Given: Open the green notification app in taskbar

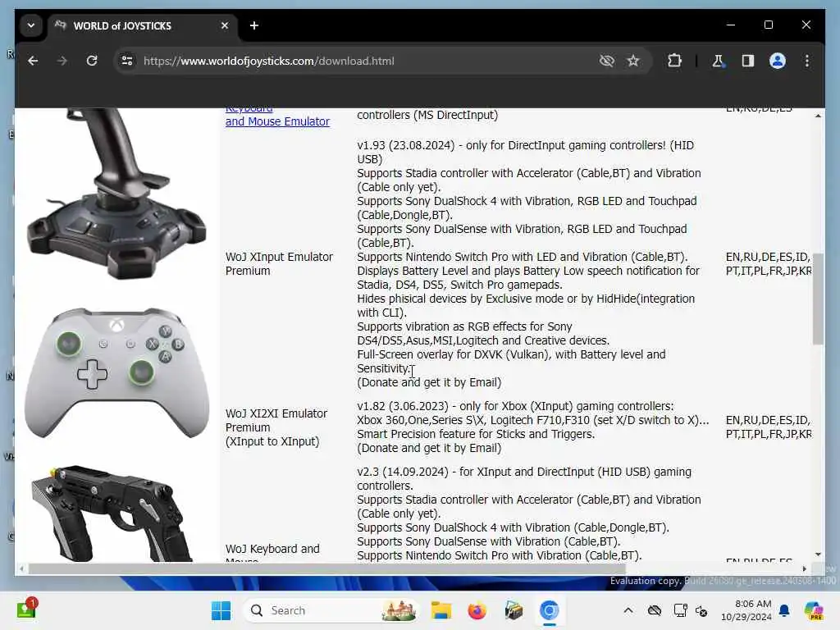Looking at the screenshot, I should (x=25, y=609).
